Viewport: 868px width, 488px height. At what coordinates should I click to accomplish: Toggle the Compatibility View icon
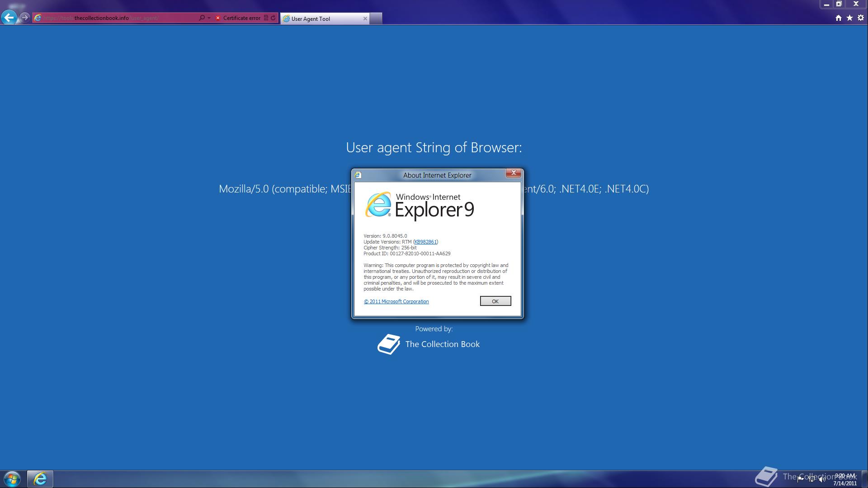[x=266, y=18]
